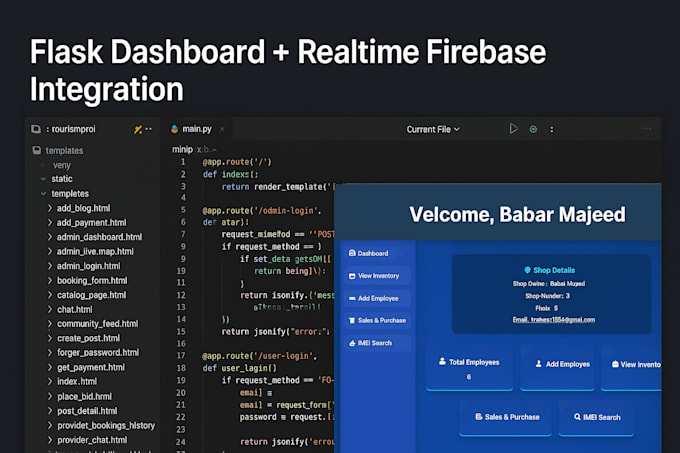This screenshot has height=453, width=680.
Task: Click the debug icon beside Run
Action: click(533, 129)
